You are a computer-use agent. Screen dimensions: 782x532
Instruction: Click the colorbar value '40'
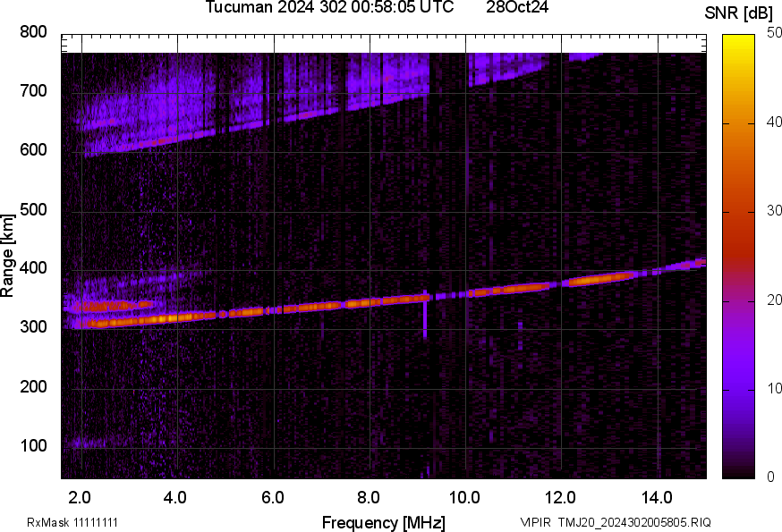coord(775,122)
